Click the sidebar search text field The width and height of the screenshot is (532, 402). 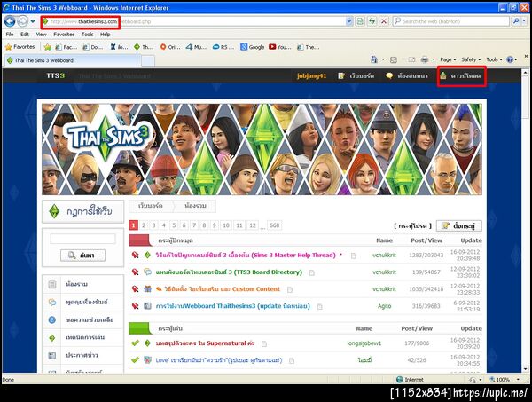click(82, 239)
